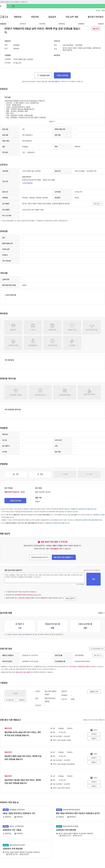Open the 채용정보 menu
105x868 pixels.
click(17, 17)
